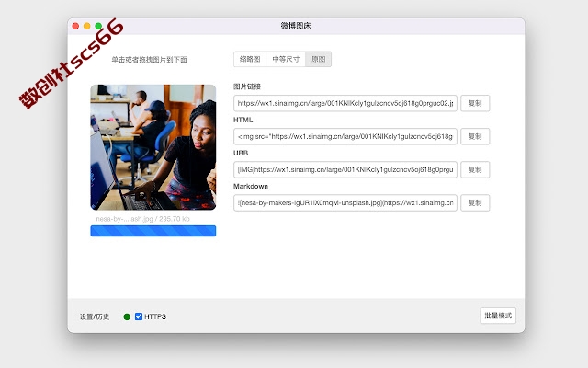Image resolution: width=588 pixels, height=368 pixels.
Task: Minimize the window with the yellow button
Action: pos(87,26)
